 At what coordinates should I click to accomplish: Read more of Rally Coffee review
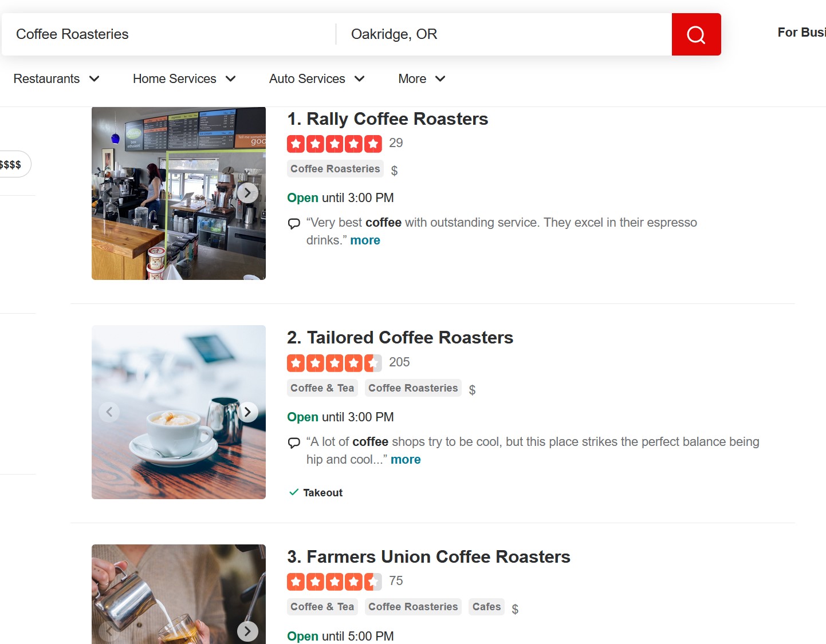(x=365, y=240)
